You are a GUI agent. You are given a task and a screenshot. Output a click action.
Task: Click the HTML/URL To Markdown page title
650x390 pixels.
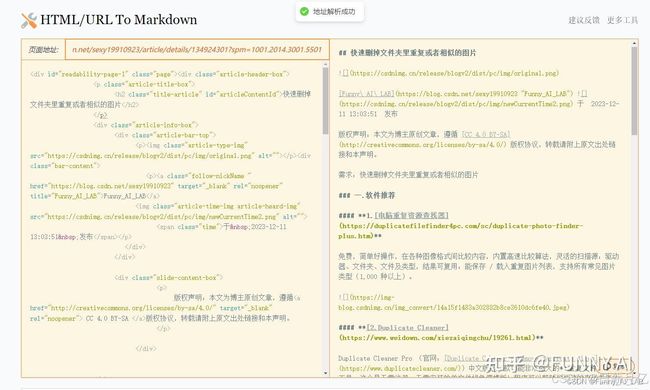119,19
